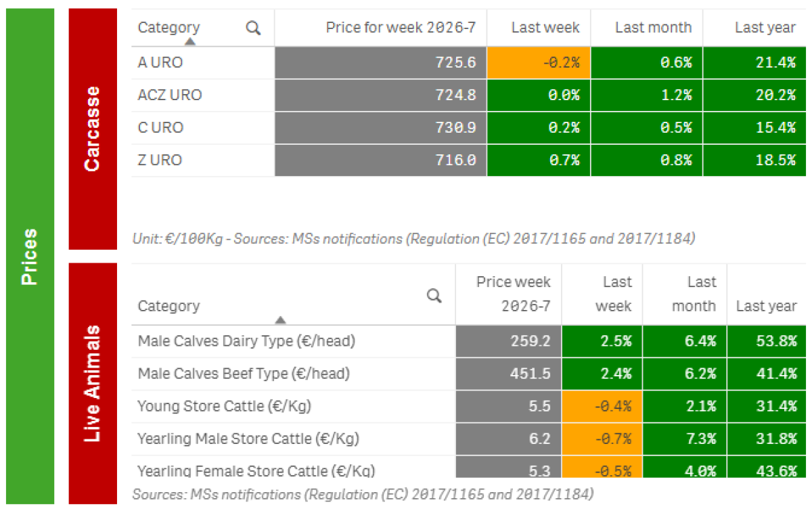812x509 pixels.
Task: Open the green Prices side tab
Action: (x=30, y=256)
